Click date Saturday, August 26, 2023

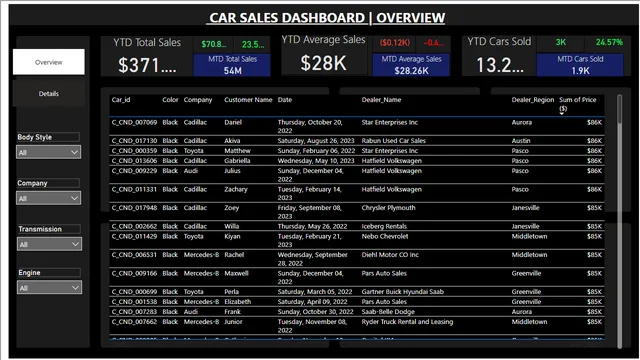[x=316, y=140]
